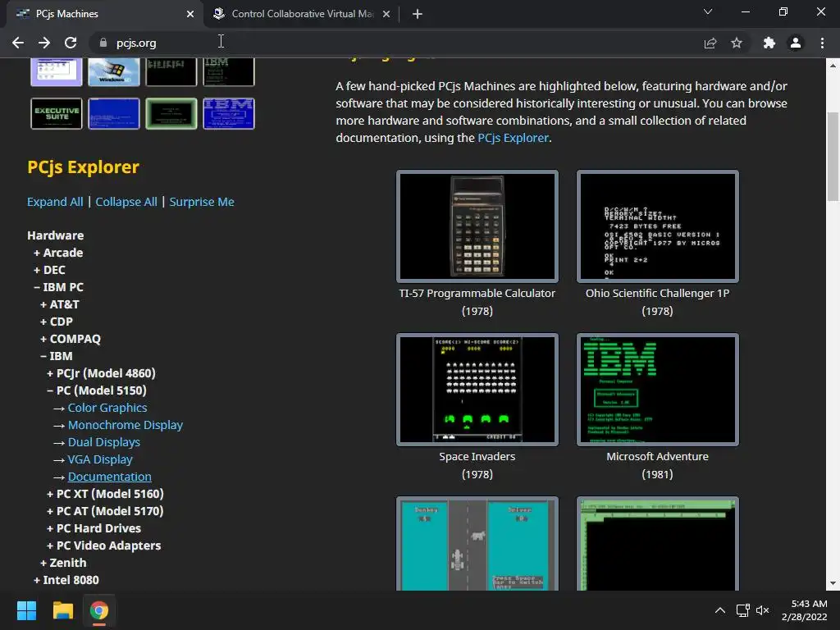
Task: Open the Monochrome Display link
Action: pos(126,425)
